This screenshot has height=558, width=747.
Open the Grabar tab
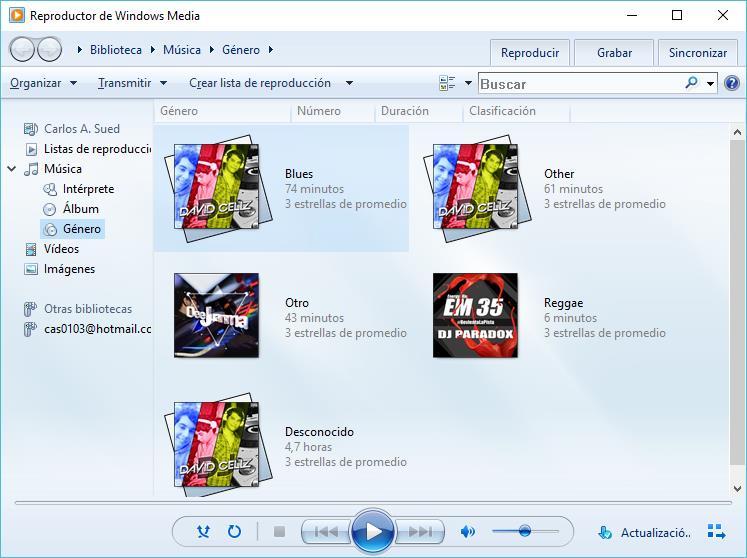tap(614, 52)
